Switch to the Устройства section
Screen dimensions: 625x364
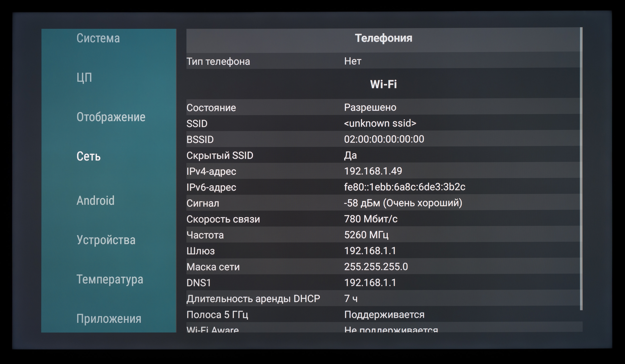coord(106,240)
